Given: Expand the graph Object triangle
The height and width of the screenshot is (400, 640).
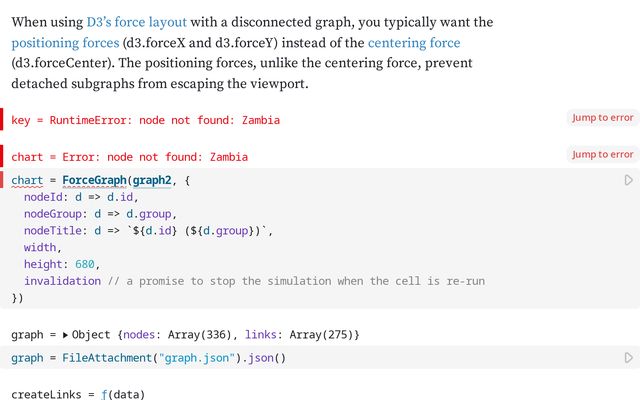Looking at the screenshot, I should coord(66,334).
